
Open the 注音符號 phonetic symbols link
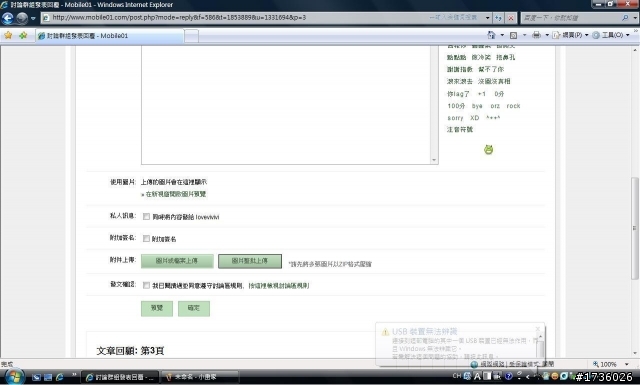point(460,129)
